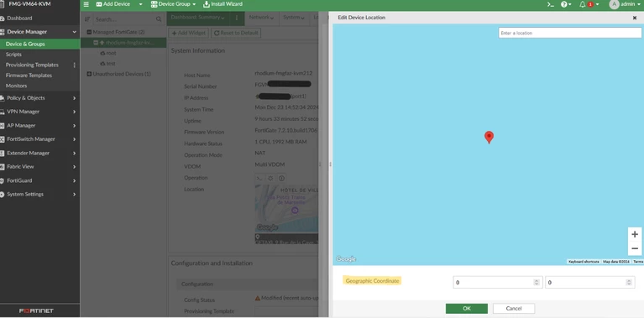
Task: Click the dashboard tab options dots
Action: pos(237,18)
